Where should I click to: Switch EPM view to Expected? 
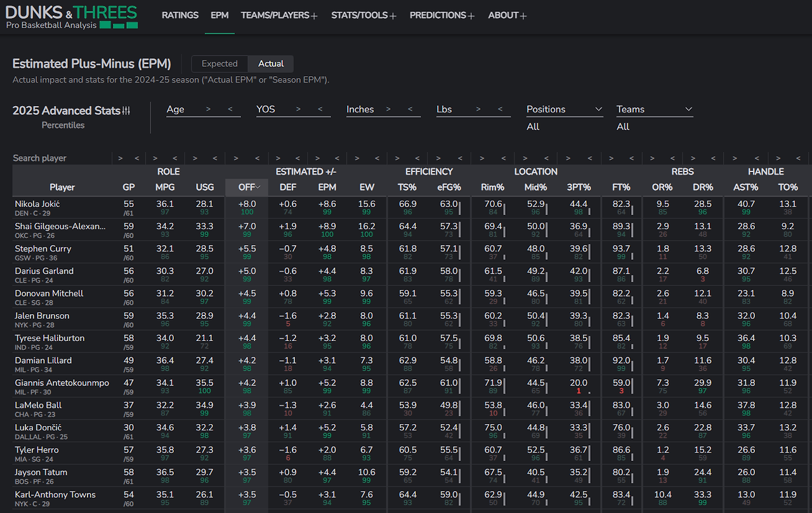[x=219, y=63]
